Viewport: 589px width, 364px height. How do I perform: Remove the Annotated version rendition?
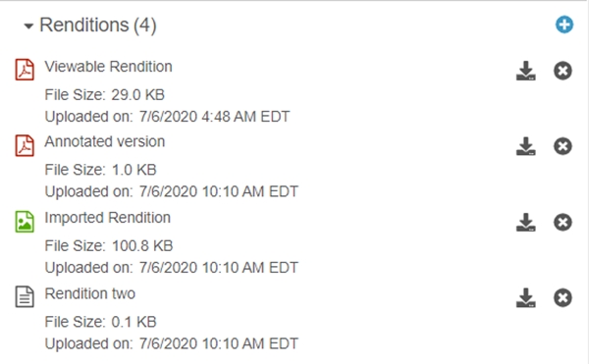pos(562,146)
